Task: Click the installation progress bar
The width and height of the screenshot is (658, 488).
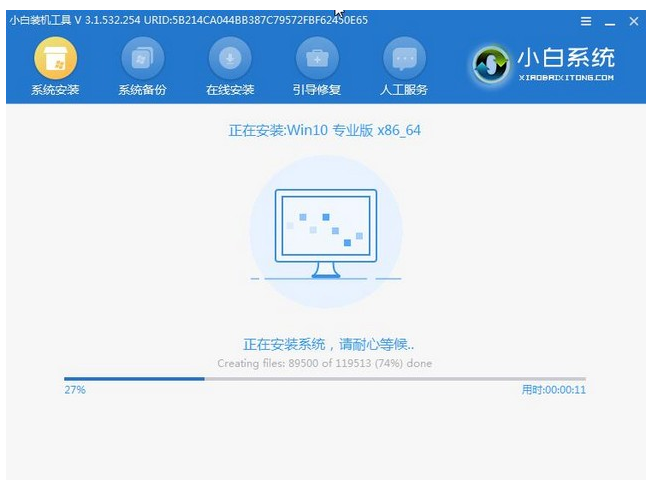Action: tap(325, 379)
